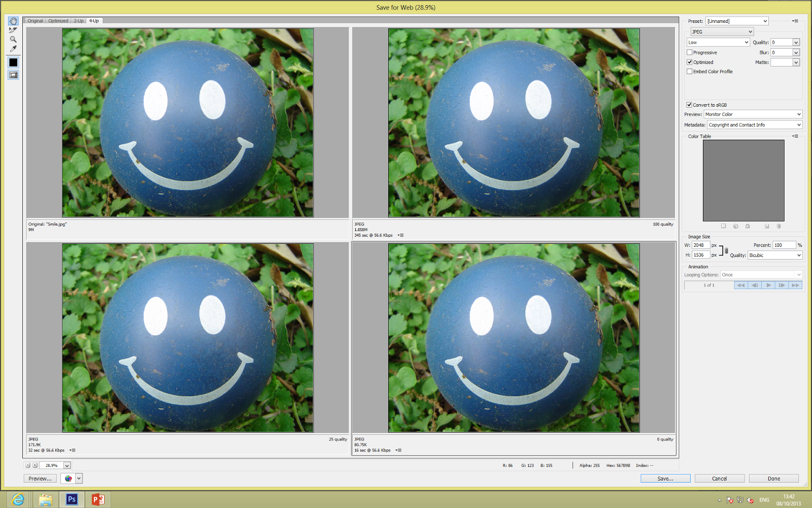Click the gray Color Table area

click(x=743, y=180)
